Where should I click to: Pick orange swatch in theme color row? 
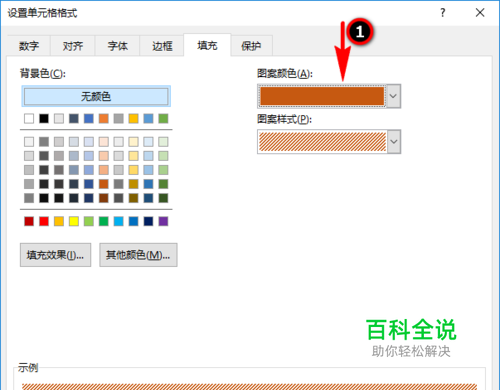coord(104,118)
